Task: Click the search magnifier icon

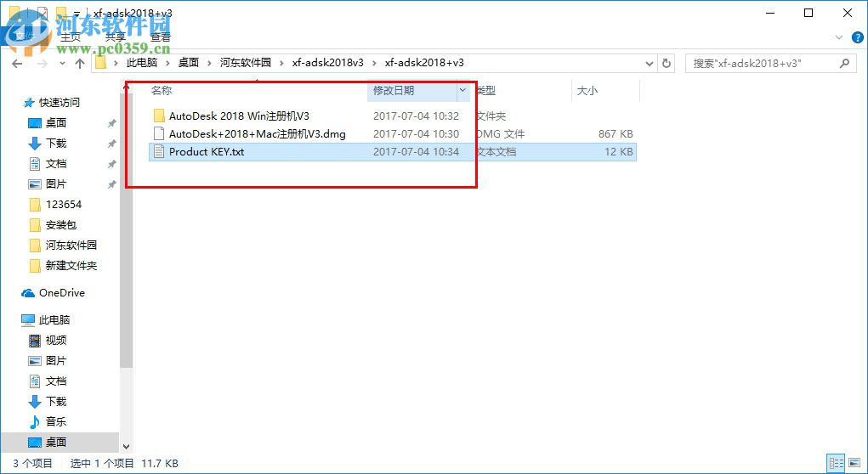Action: (844, 64)
